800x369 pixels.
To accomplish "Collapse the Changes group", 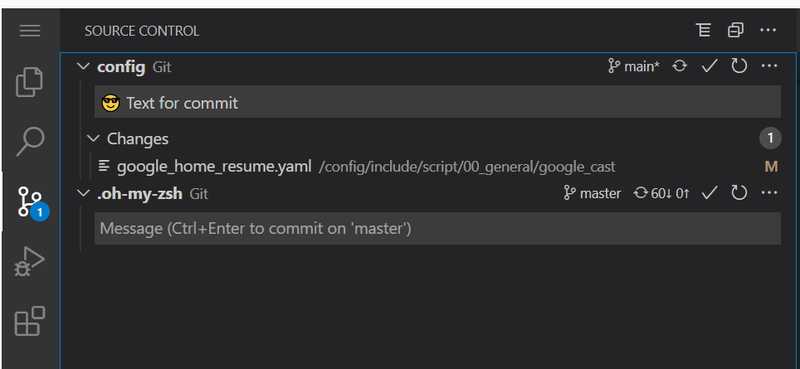I will coord(93,138).
